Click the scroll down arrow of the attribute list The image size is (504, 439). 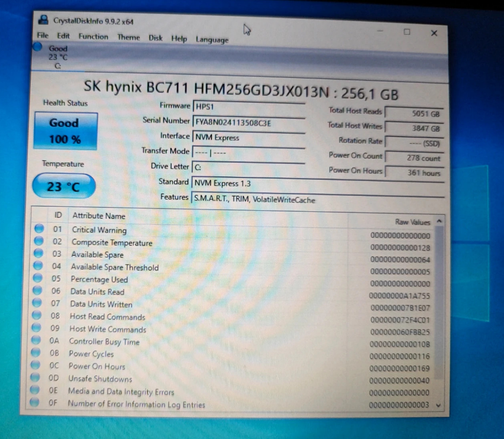438,405
